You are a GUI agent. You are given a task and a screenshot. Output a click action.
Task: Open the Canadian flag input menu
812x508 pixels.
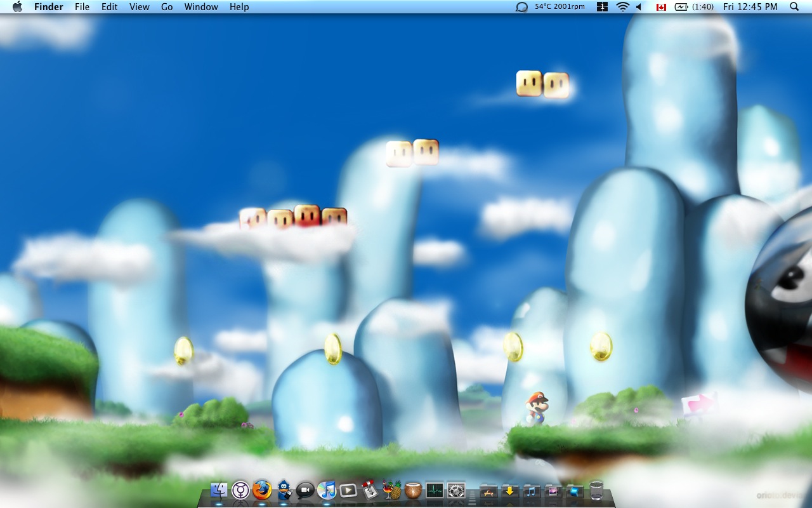661,7
